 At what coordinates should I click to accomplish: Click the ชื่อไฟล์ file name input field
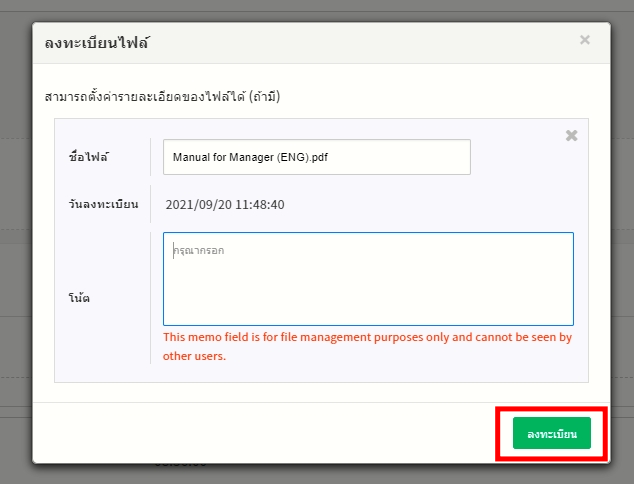point(316,157)
